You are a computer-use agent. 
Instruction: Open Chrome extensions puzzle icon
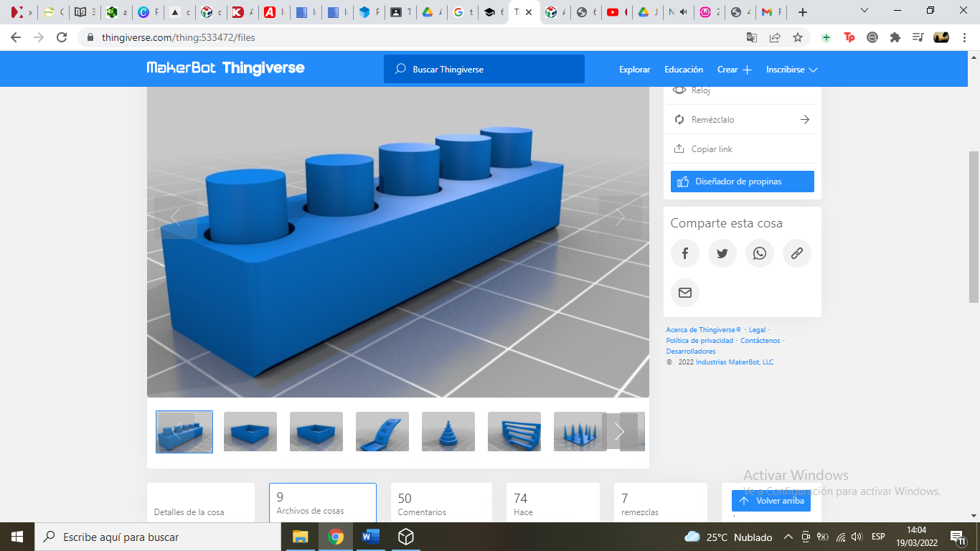click(x=895, y=37)
